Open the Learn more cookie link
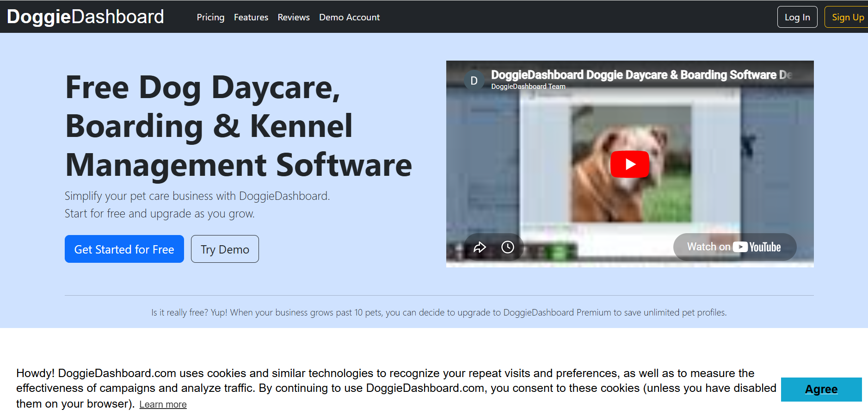Screen dimensions: 868x415 163,404
